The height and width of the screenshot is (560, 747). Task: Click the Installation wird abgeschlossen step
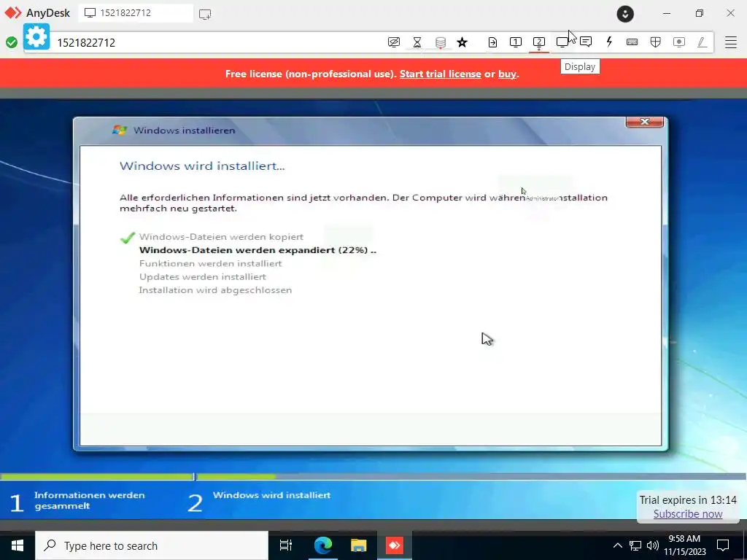(215, 290)
